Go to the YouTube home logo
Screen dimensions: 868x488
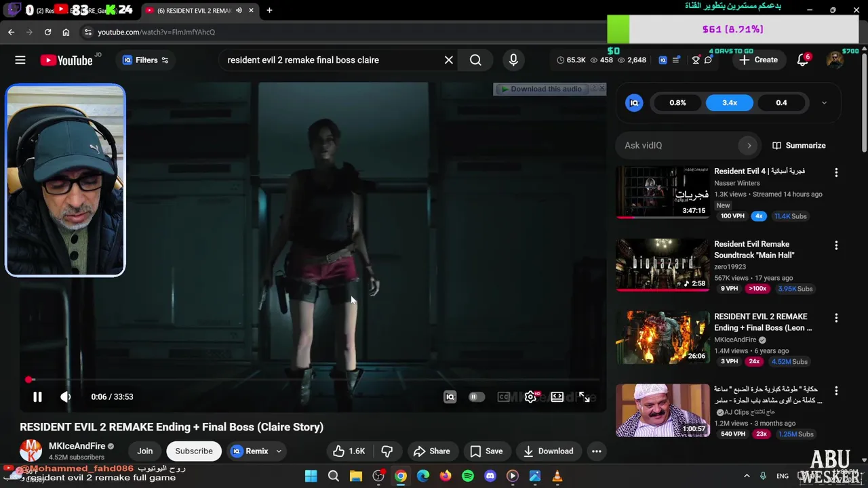coord(66,60)
